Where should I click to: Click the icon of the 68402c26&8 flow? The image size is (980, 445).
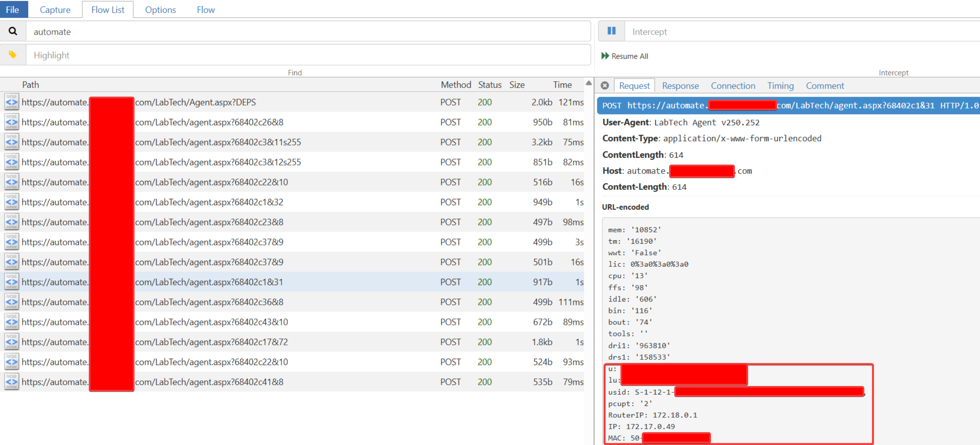click(x=12, y=122)
